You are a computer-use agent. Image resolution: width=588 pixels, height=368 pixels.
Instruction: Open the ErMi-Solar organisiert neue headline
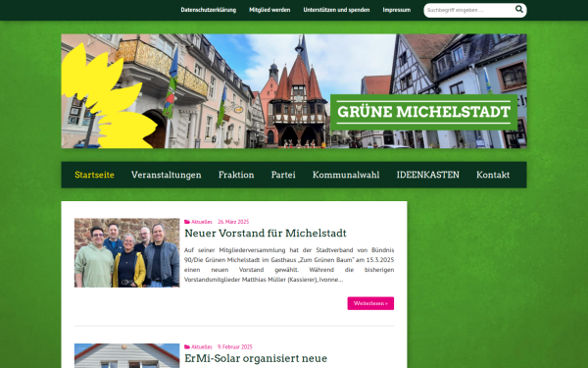point(256,358)
